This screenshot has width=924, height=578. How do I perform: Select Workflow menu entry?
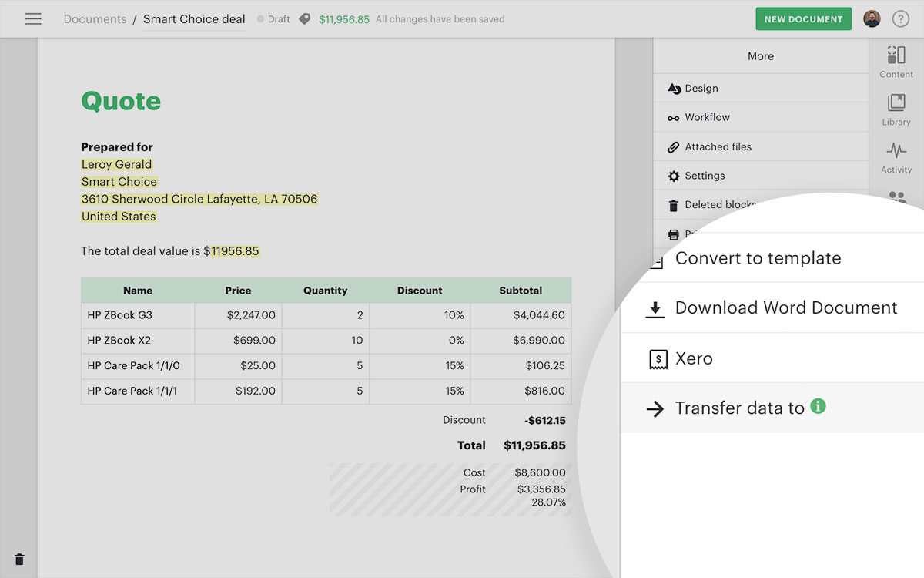(761, 117)
